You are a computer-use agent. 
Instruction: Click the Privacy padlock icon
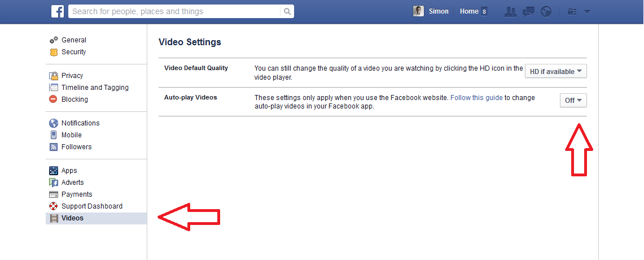point(54,76)
